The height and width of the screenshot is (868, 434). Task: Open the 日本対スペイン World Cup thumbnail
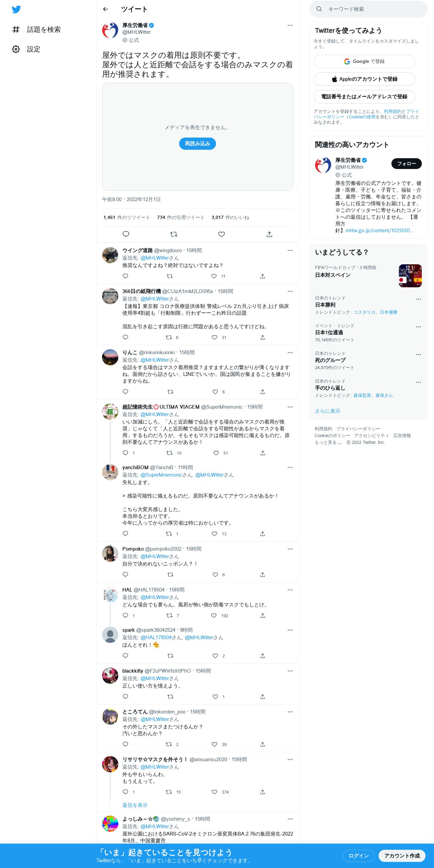tap(410, 276)
